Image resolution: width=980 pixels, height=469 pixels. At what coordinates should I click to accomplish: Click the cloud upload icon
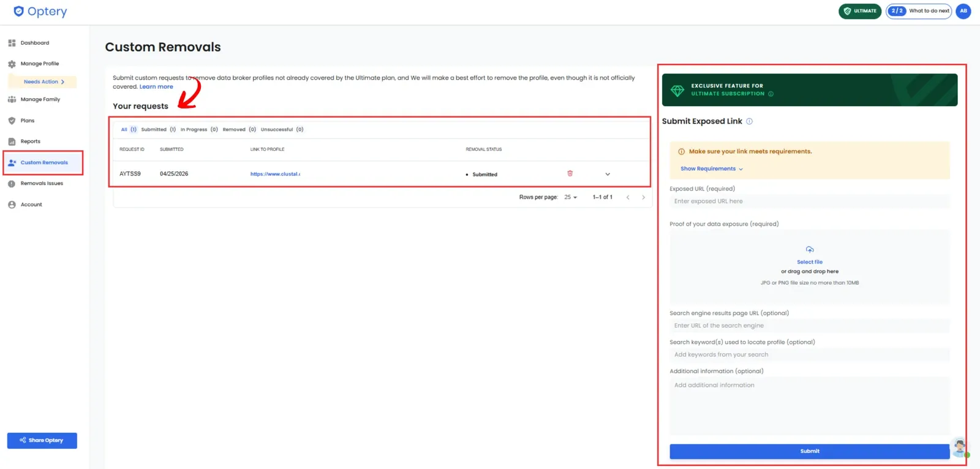pos(810,250)
